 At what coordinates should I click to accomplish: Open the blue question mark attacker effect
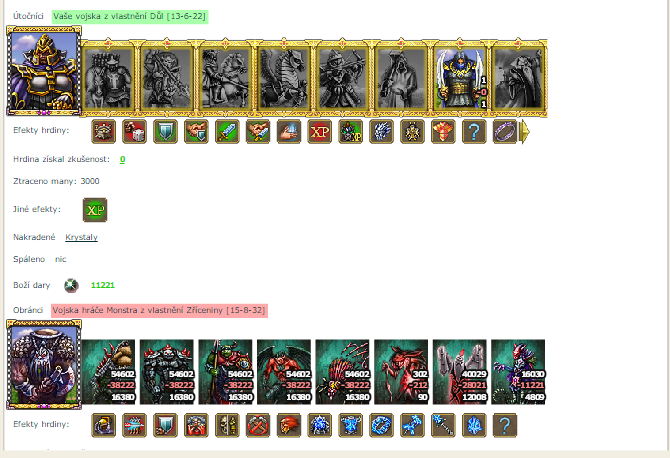[474, 132]
